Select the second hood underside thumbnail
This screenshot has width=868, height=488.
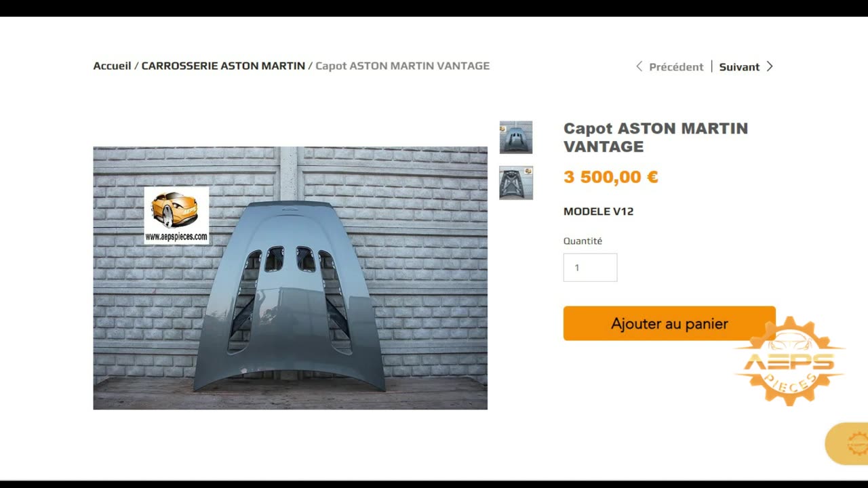point(516,183)
